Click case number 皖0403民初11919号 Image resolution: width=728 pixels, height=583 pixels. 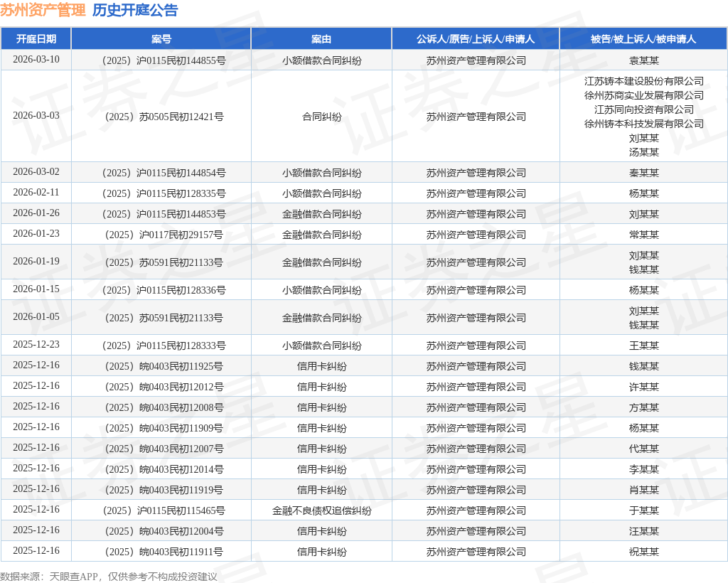(x=164, y=490)
